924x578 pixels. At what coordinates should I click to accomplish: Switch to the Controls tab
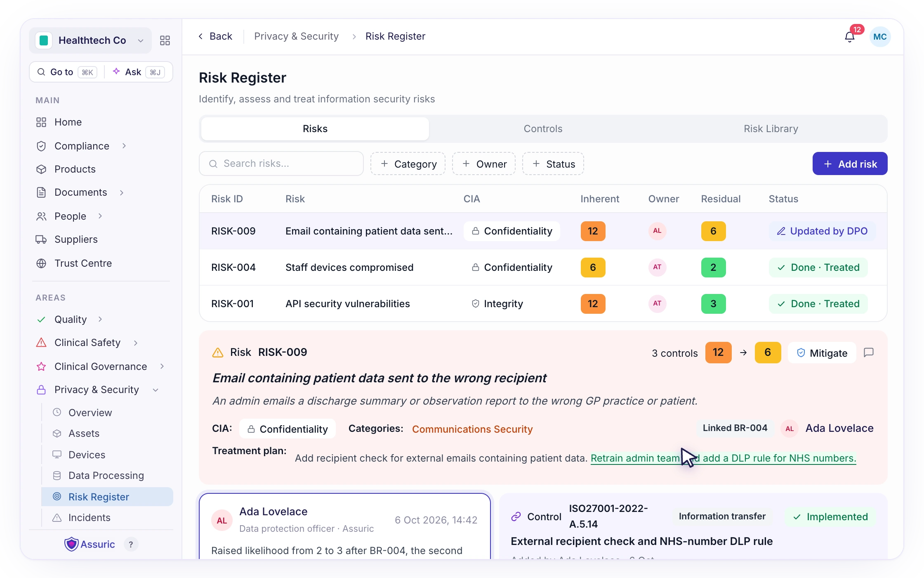click(543, 129)
